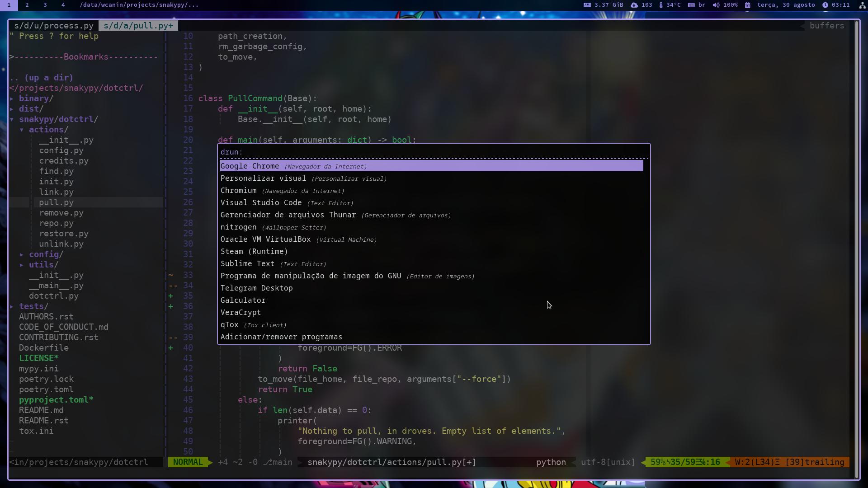Viewport: 868px width, 488px height.
Task: Click the calendar date icon
Action: [x=748, y=5]
